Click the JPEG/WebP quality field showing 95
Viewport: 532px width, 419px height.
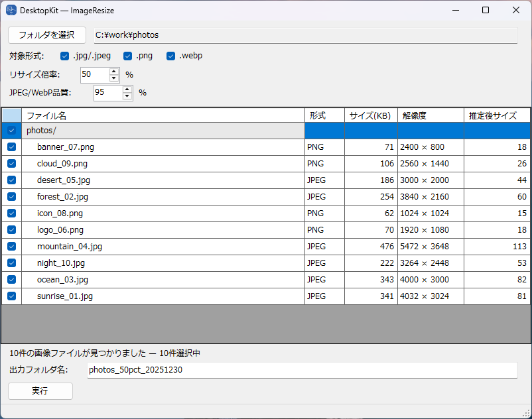click(108, 93)
